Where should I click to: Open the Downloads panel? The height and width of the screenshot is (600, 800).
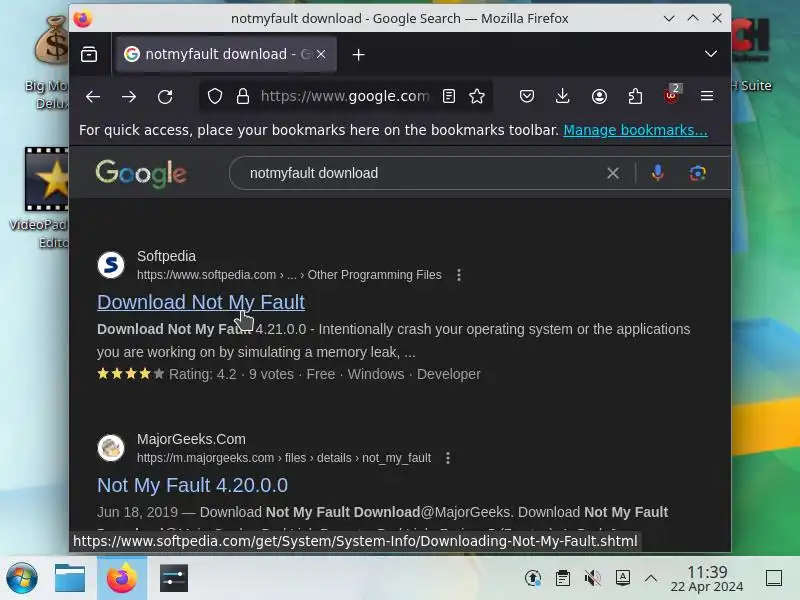pyautogui.click(x=562, y=96)
